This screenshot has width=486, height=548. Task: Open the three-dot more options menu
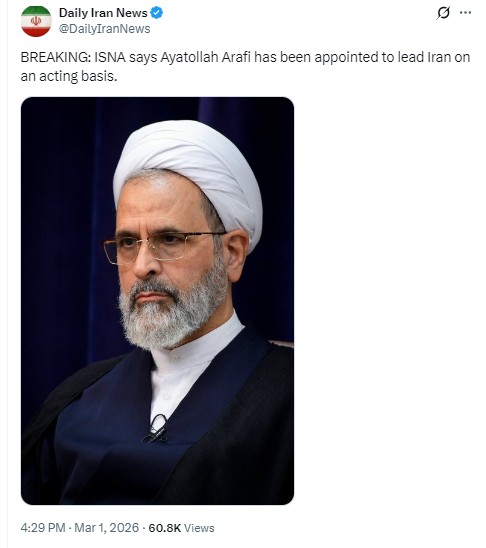click(465, 13)
